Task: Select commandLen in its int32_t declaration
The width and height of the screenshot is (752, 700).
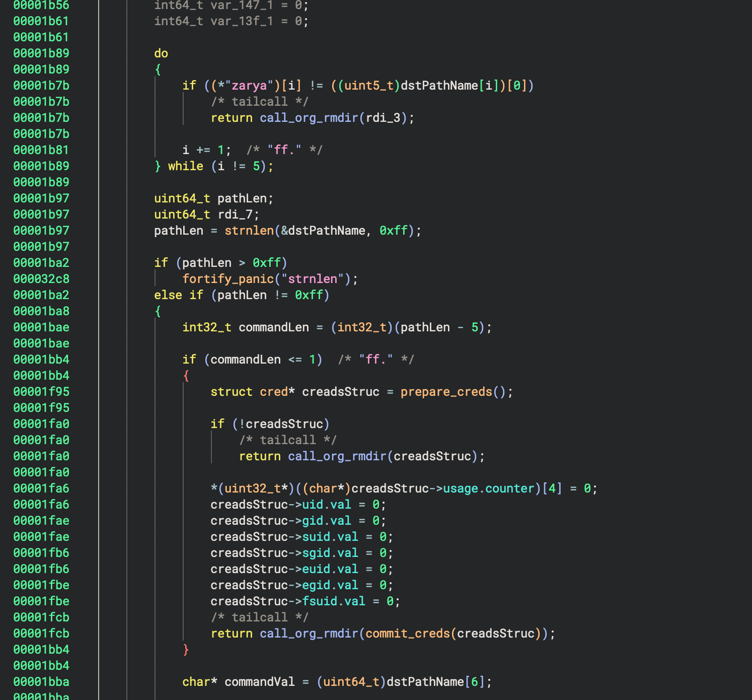Action: [273, 327]
